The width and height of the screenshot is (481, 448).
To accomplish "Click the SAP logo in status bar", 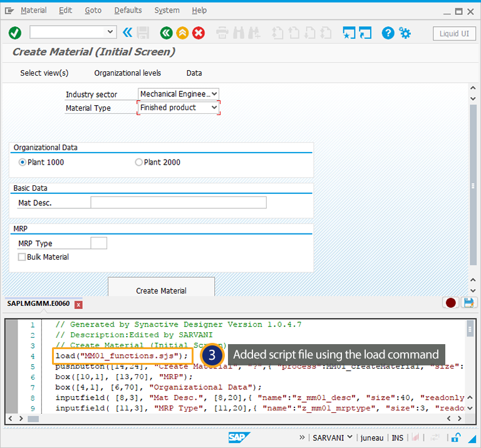I will pyautogui.click(x=239, y=437).
